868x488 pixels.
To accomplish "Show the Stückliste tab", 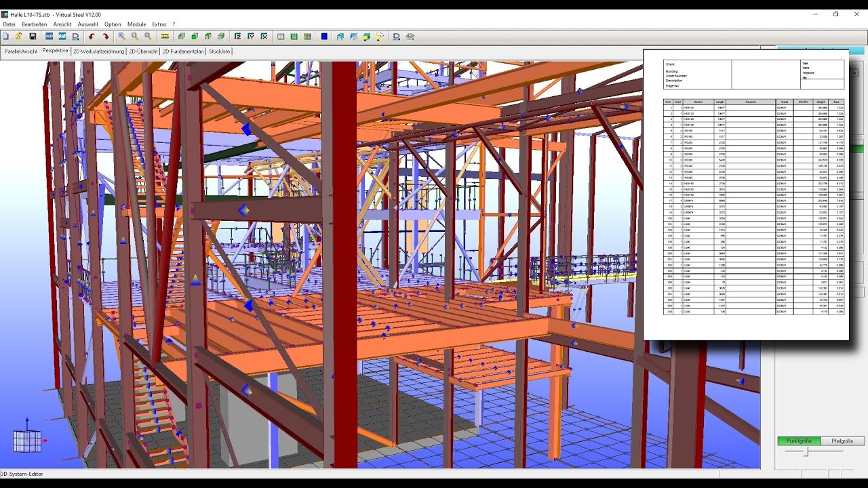I will click(219, 52).
